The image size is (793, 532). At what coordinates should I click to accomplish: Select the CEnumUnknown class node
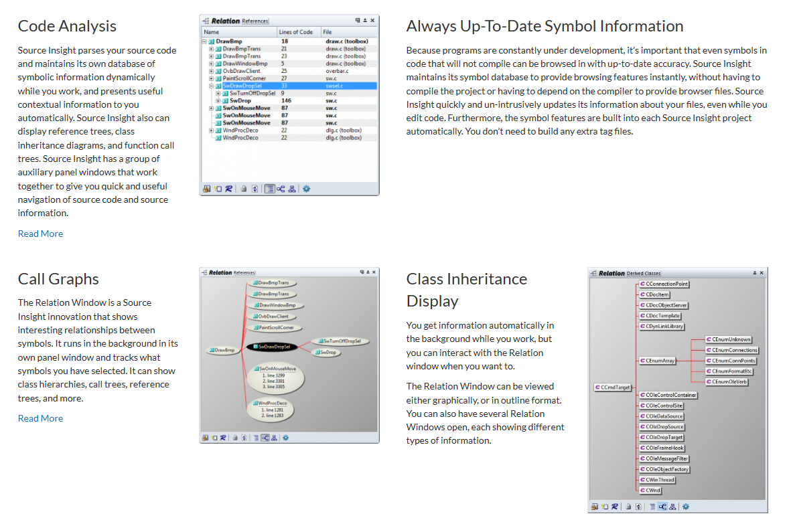729,339
